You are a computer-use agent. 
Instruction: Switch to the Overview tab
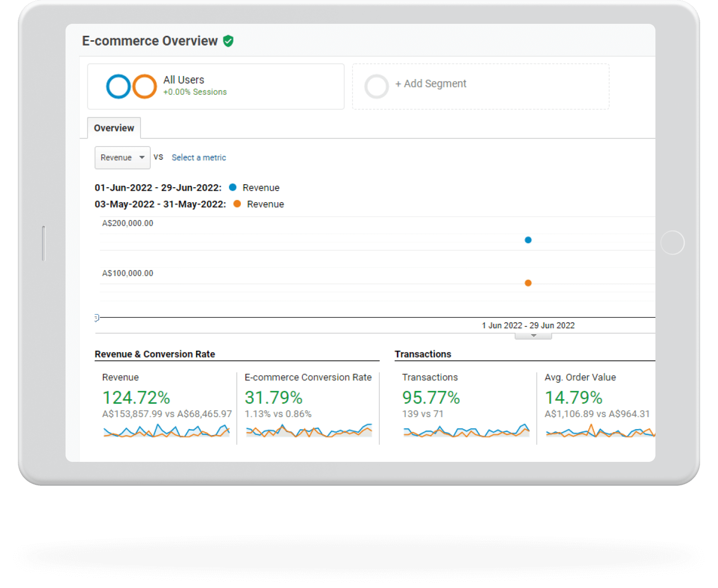pos(114,128)
